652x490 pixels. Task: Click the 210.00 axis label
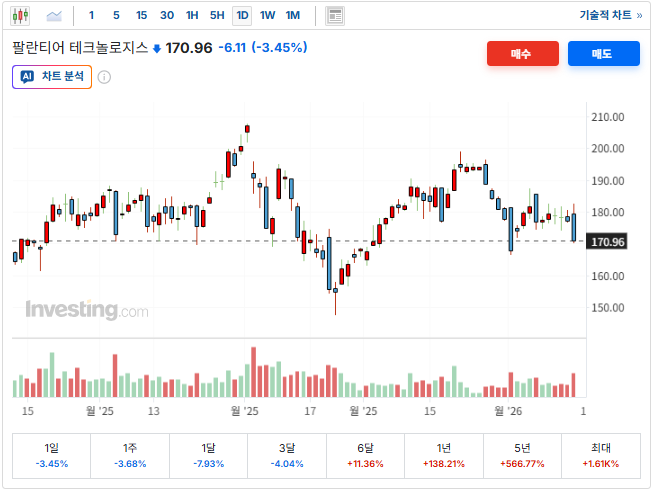(x=608, y=117)
